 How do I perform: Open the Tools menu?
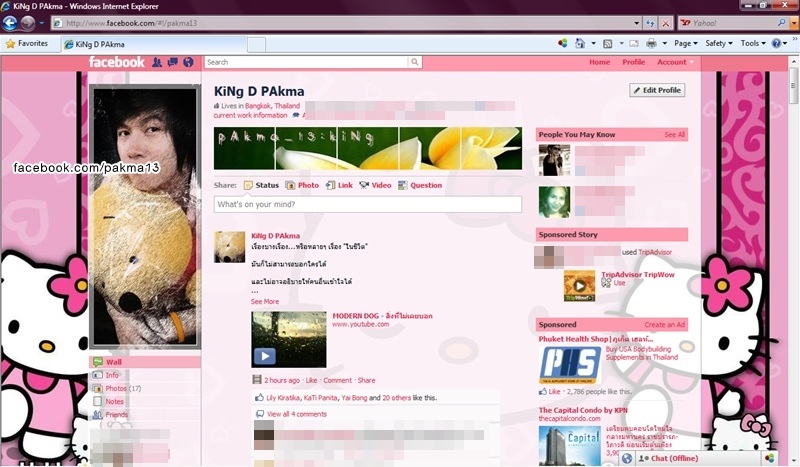753,43
